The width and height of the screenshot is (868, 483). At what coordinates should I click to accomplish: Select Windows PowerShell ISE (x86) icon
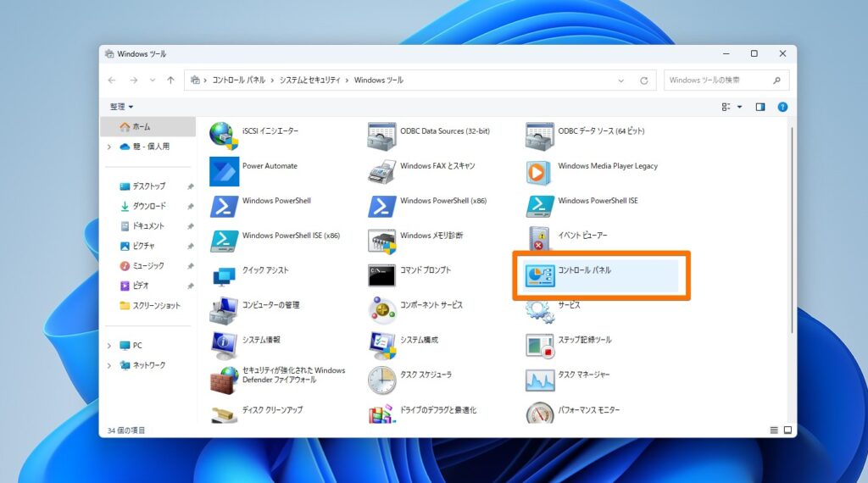click(x=224, y=241)
